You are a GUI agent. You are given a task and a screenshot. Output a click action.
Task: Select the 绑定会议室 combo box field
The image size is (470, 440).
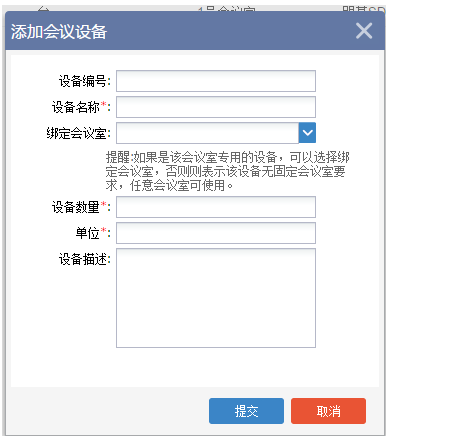(x=207, y=133)
